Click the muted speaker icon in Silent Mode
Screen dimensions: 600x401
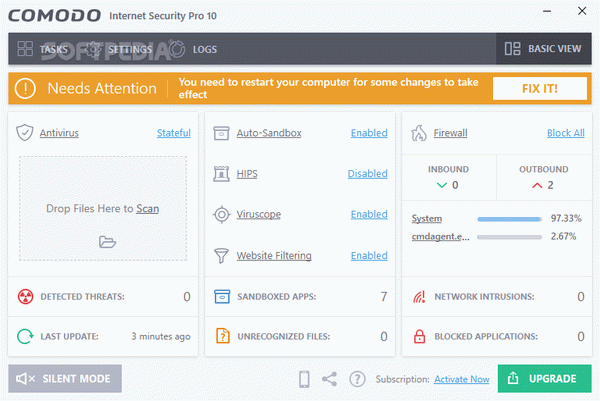click(x=26, y=379)
